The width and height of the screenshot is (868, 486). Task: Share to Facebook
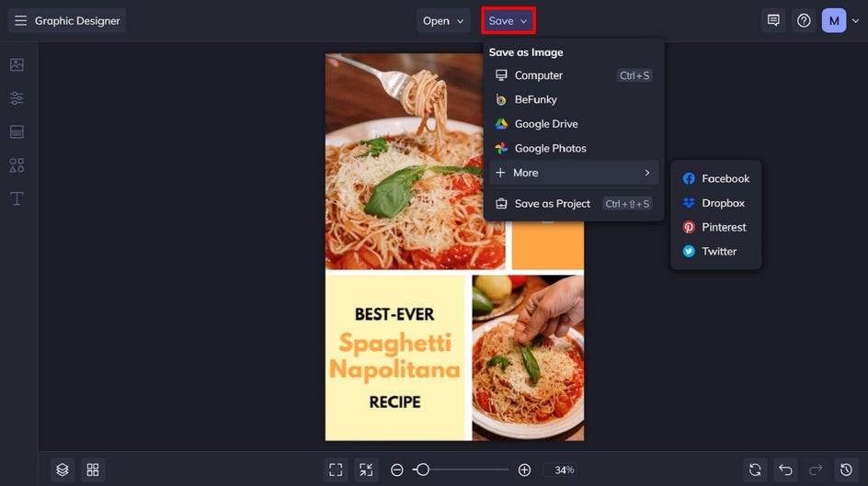point(715,178)
